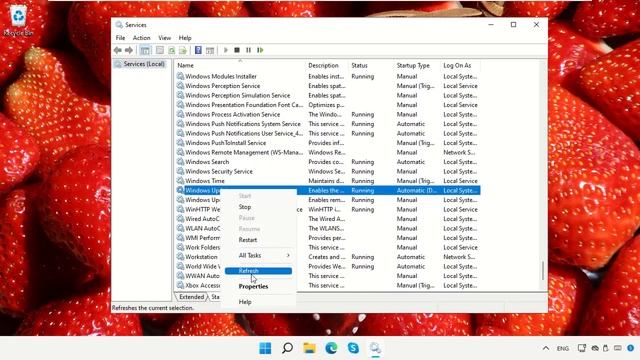Click the Properties toolbar icon
This screenshot has height=360, width=640.
pos(160,50)
